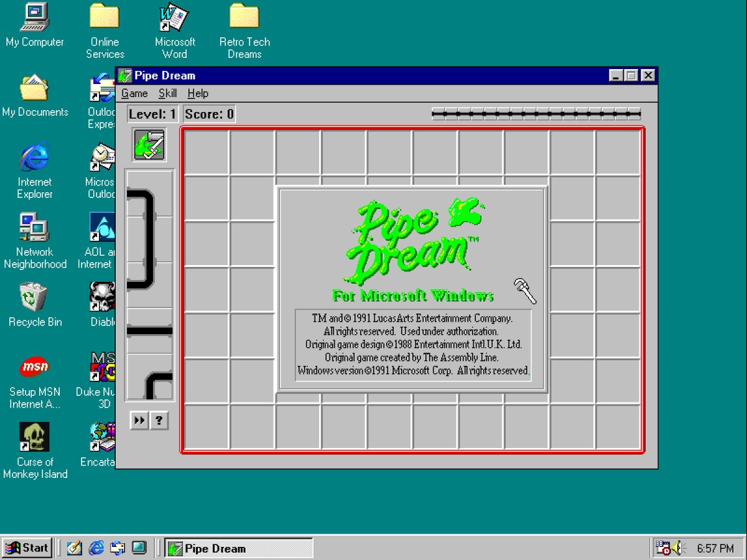The width and height of the screenshot is (747, 560).
Task: Click the Outlook Express desktop shortcut
Action: click(x=101, y=101)
